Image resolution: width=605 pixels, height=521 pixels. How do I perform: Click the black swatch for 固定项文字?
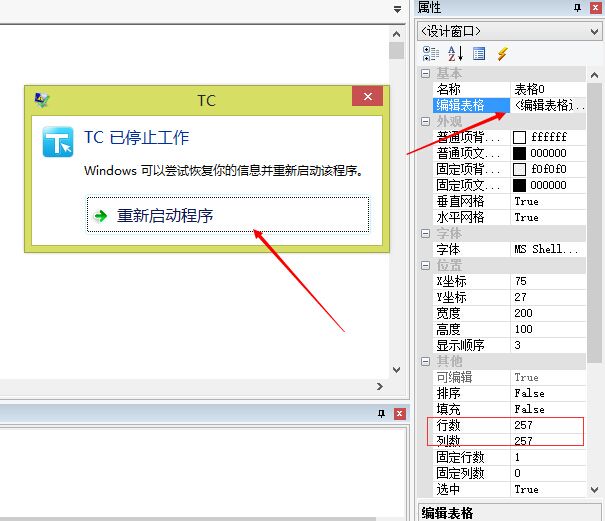[519, 185]
